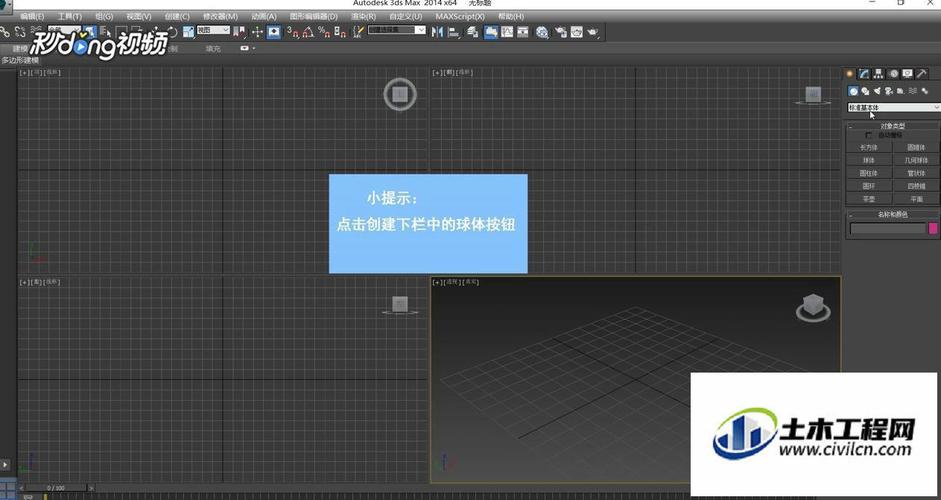Screen dimensions: 941x500
Task: Toggle the 3D snaps toolbar button
Action: (291, 32)
